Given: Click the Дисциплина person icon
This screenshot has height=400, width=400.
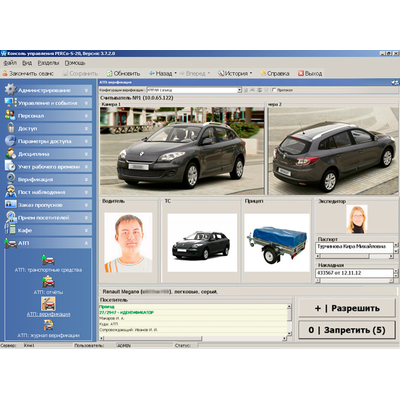Looking at the screenshot, I should pos(10,154).
